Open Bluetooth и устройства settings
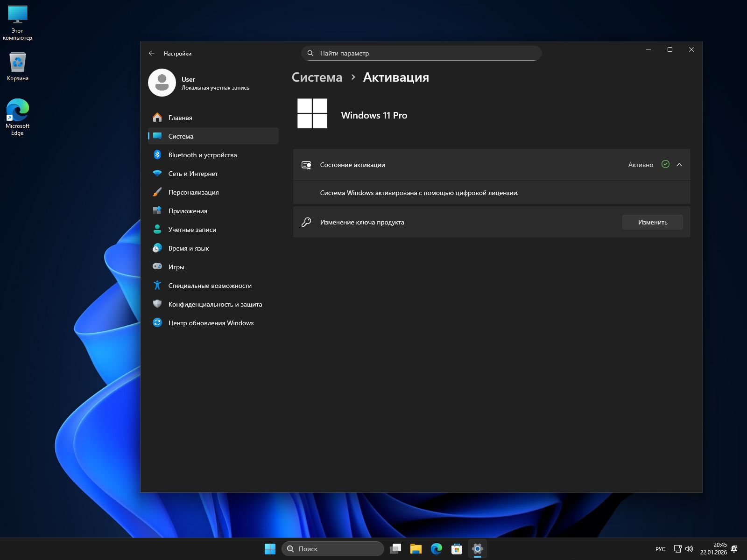Viewport: 747px width, 560px height. pos(202,155)
